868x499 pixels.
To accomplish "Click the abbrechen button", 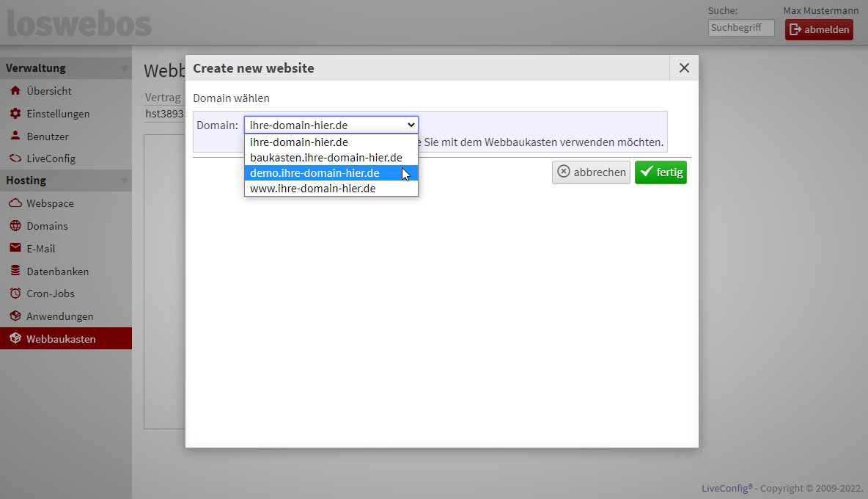I will tap(591, 172).
